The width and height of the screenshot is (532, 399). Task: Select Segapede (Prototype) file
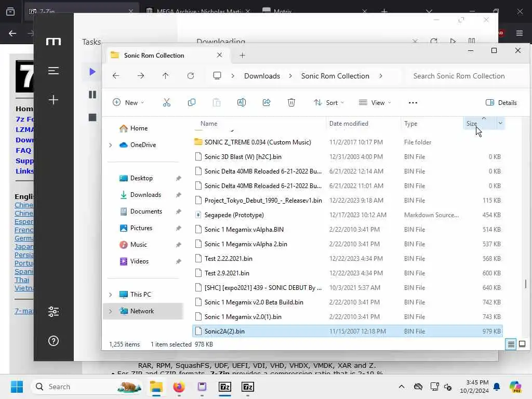click(x=234, y=215)
